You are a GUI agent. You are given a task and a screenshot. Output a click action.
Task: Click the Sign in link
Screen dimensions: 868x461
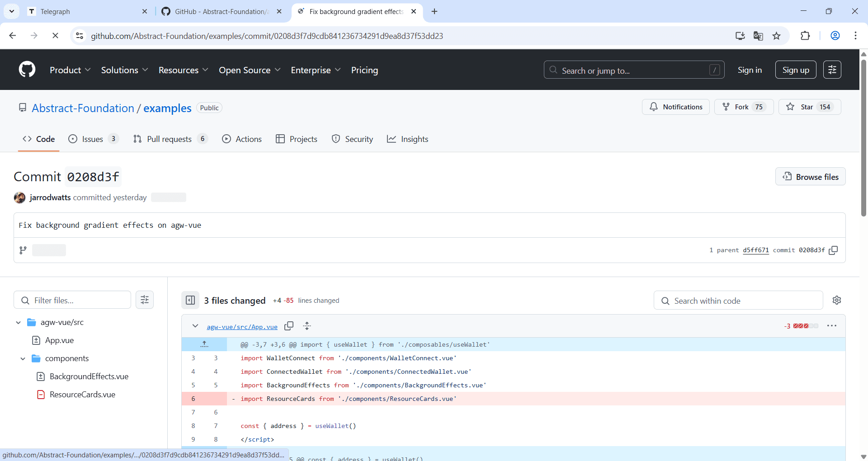(750, 70)
